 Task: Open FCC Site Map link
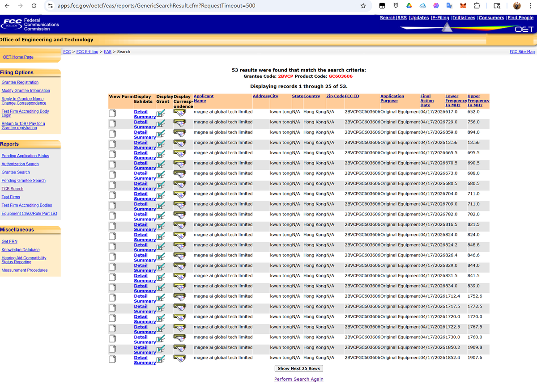click(x=522, y=52)
